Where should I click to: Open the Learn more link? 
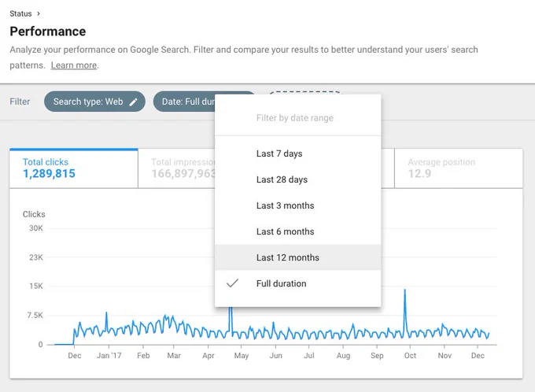(74, 65)
